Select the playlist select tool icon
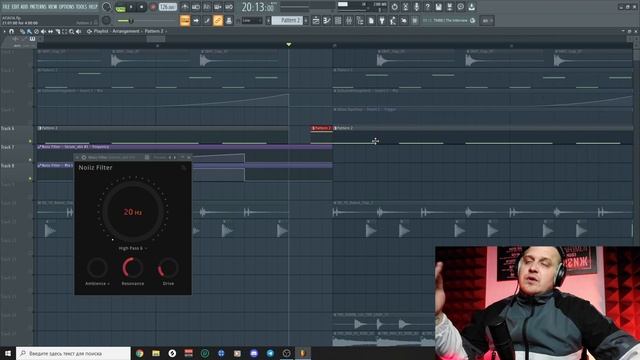 pos(64,31)
